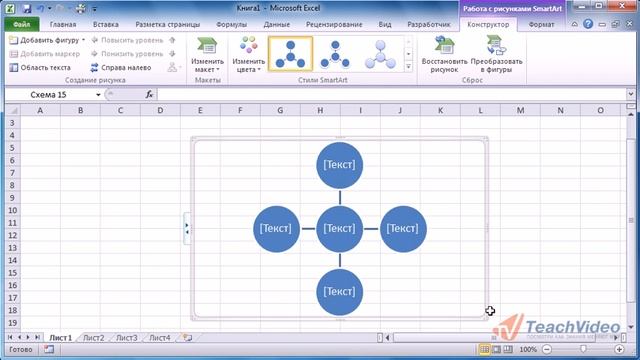Open the Undo history dropdown arrow
Viewport: 640px width, 360px height.
[x=50, y=8]
